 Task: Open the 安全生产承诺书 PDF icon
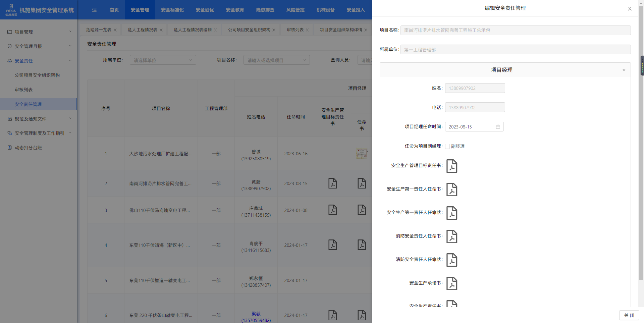click(451, 283)
